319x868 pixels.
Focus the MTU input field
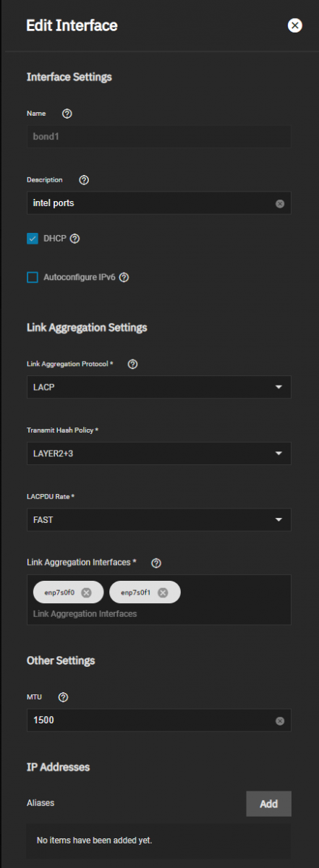tap(150, 720)
